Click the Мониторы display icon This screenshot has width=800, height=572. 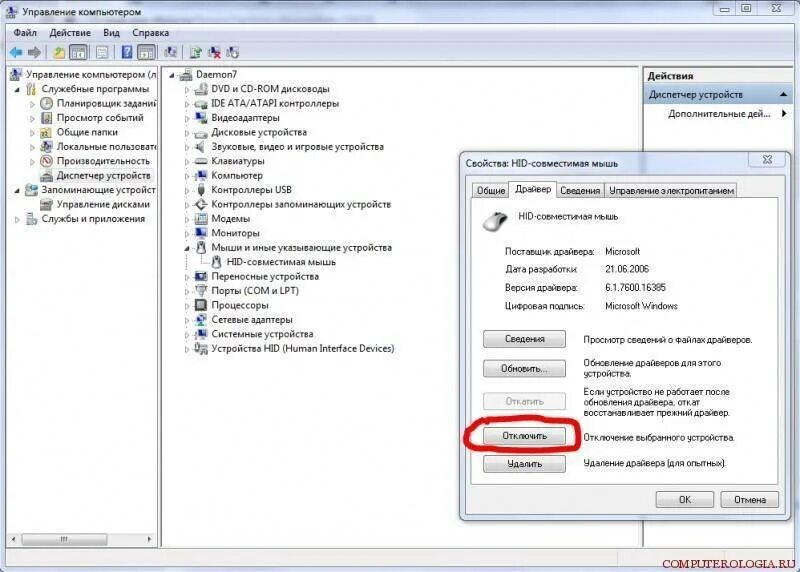(201, 233)
